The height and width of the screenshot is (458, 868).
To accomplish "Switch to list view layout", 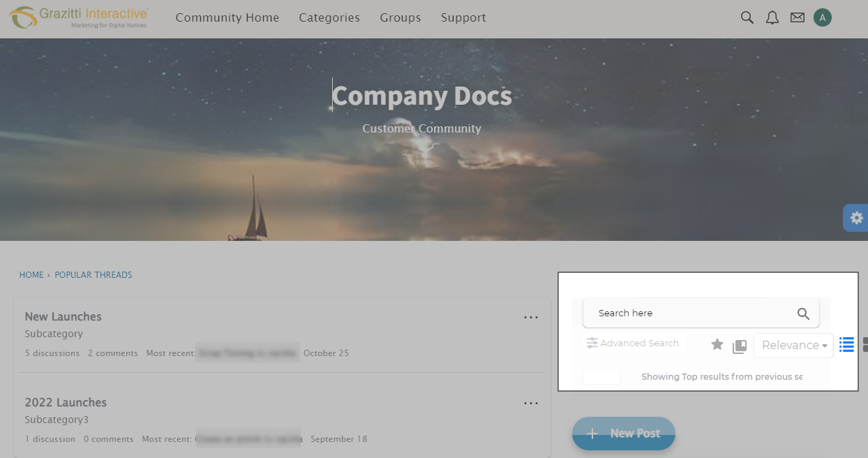I will click(x=846, y=344).
